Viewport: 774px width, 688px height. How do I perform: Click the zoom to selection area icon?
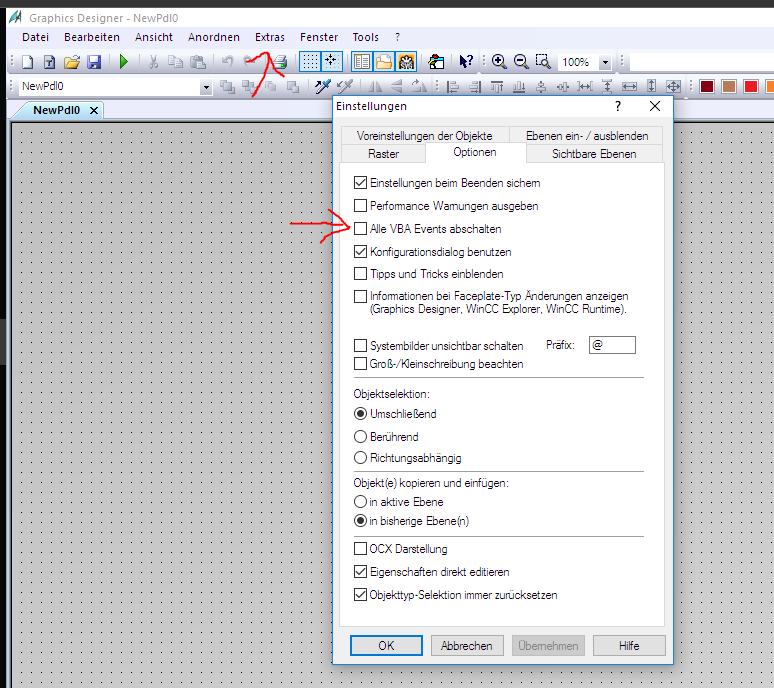click(x=542, y=62)
